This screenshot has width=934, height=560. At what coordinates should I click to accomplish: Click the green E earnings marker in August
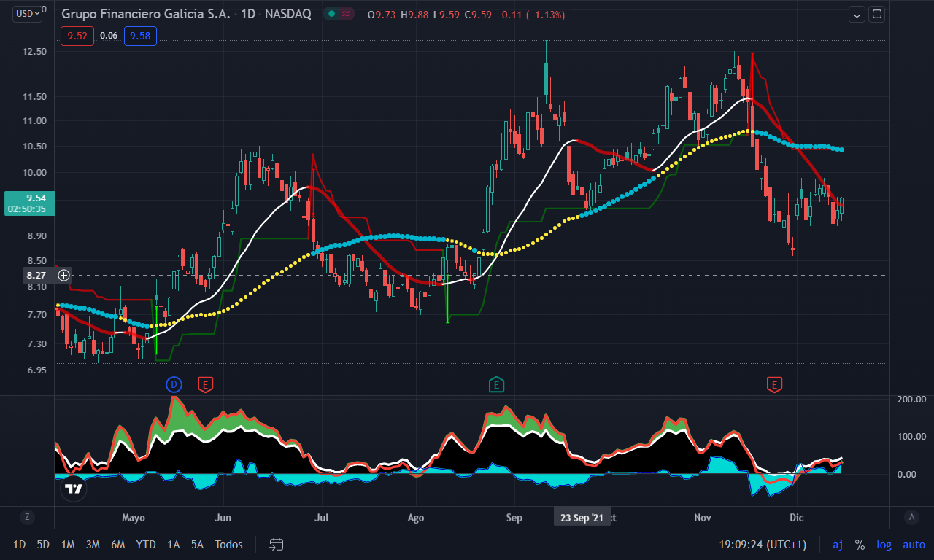tap(496, 384)
